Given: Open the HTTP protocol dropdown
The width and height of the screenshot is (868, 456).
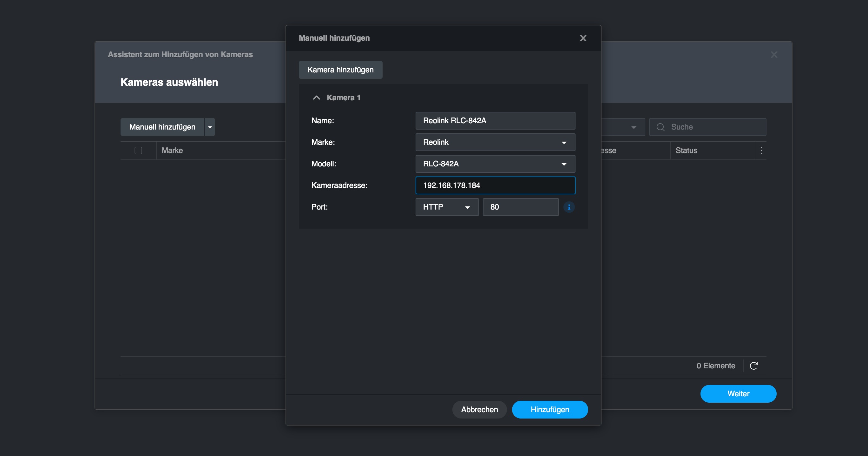Looking at the screenshot, I should tap(446, 207).
